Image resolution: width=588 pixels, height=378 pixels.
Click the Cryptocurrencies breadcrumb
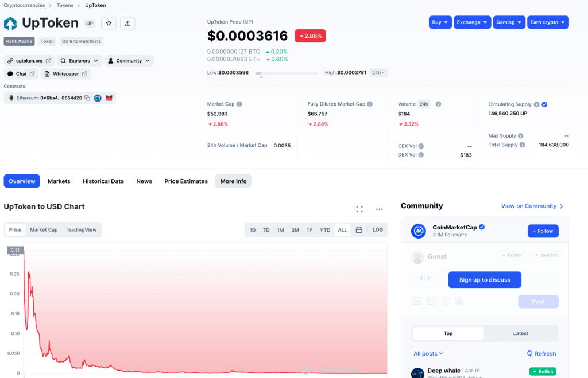(x=24, y=5)
